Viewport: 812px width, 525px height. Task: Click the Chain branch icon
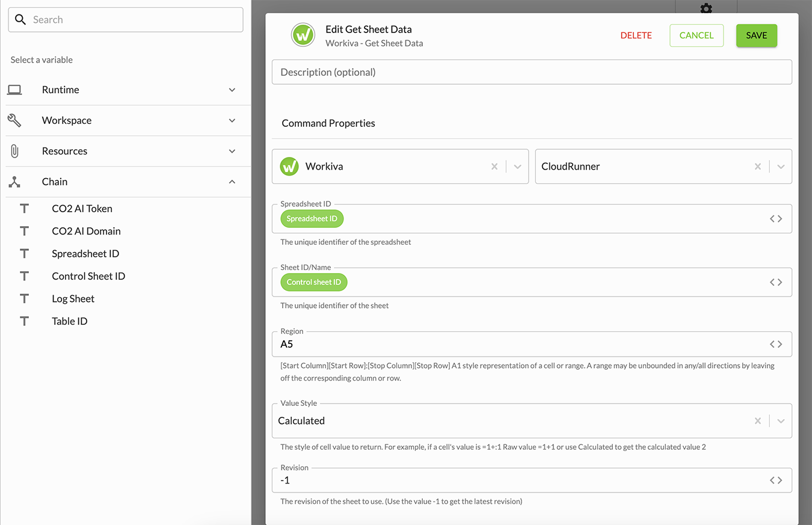[14, 182]
